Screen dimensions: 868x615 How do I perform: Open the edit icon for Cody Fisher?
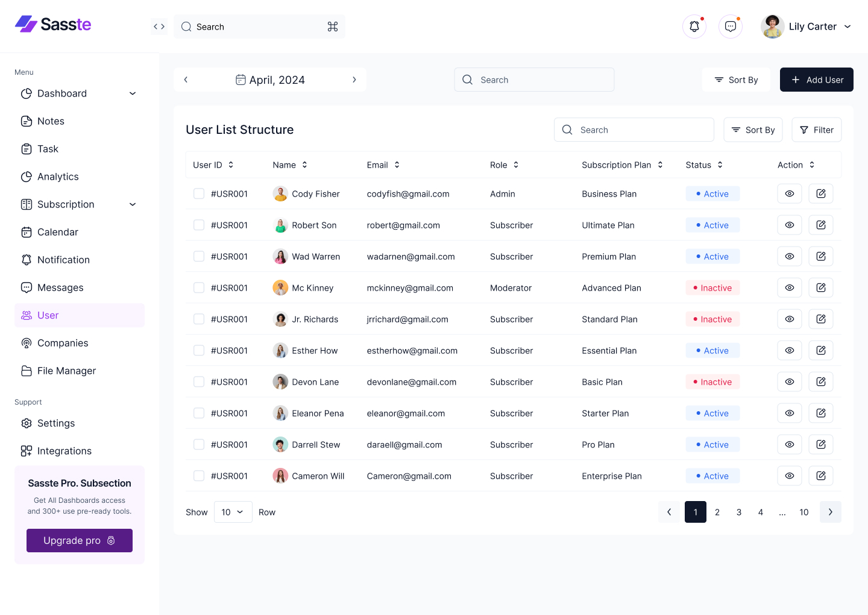tap(820, 194)
